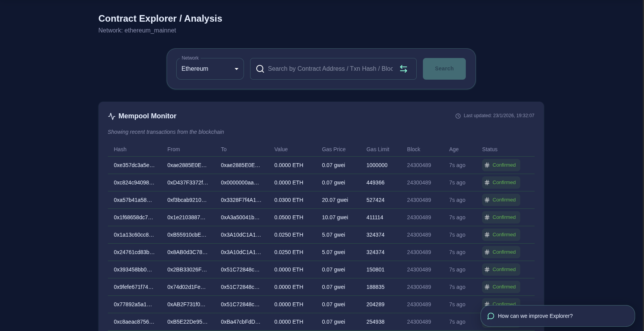Click From address 0xB5E22De95…
Viewport: 644px width, 331px height.
click(187, 322)
